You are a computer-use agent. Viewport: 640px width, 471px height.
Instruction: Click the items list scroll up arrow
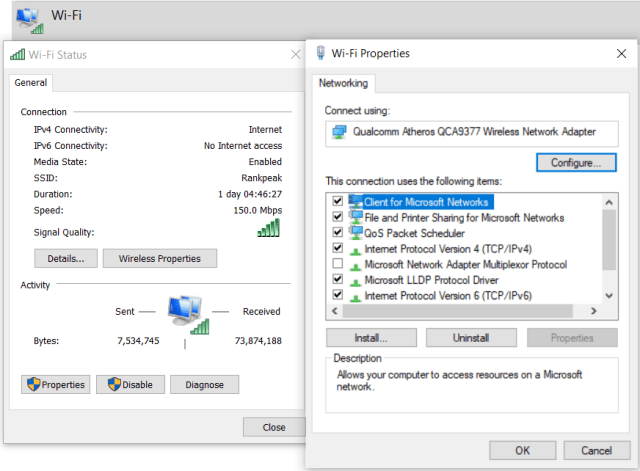[x=609, y=202]
